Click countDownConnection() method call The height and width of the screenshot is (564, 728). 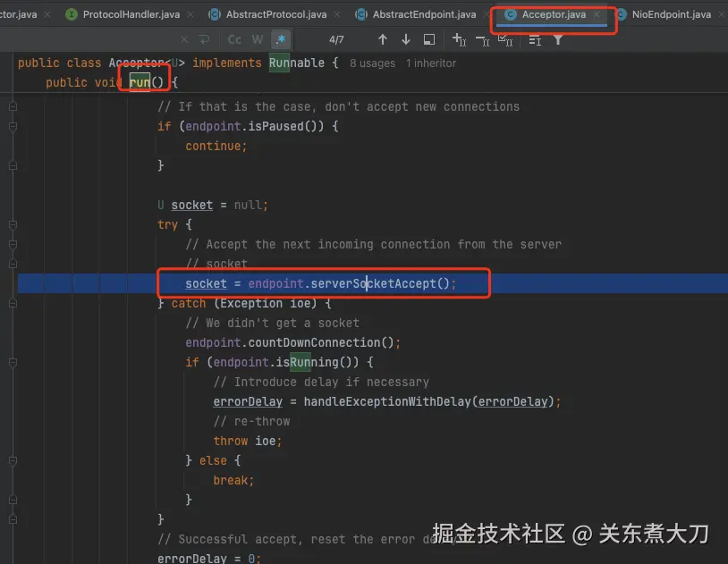coord(321,342)
